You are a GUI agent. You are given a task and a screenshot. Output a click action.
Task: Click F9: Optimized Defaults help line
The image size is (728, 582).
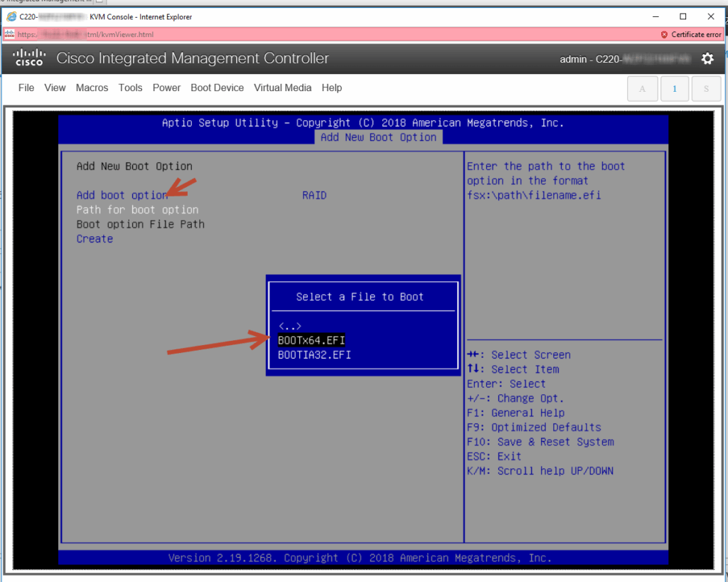534,428
